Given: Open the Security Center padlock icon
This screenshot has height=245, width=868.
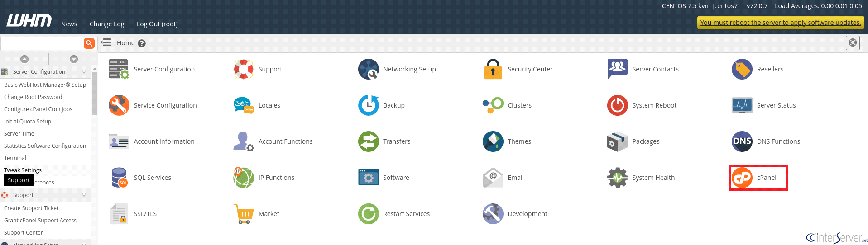Looking at the screenshot, I should click(x=493, y=69).
